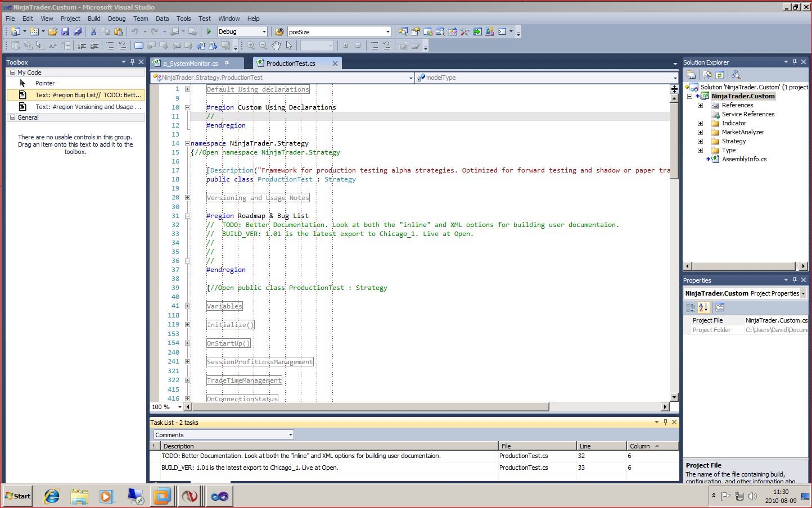Click the Visual Studio taskbar icon
812x508 pixels.
click(219, 496)
